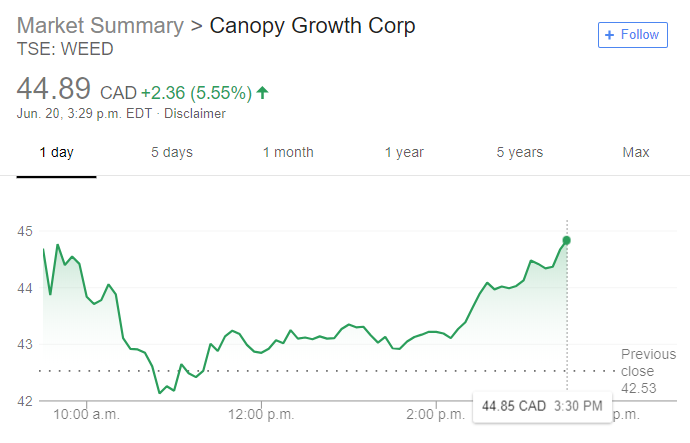This screenshot has height=443, width=690.
Task: Switch to the 1 year tab
Action: (404, 152)
